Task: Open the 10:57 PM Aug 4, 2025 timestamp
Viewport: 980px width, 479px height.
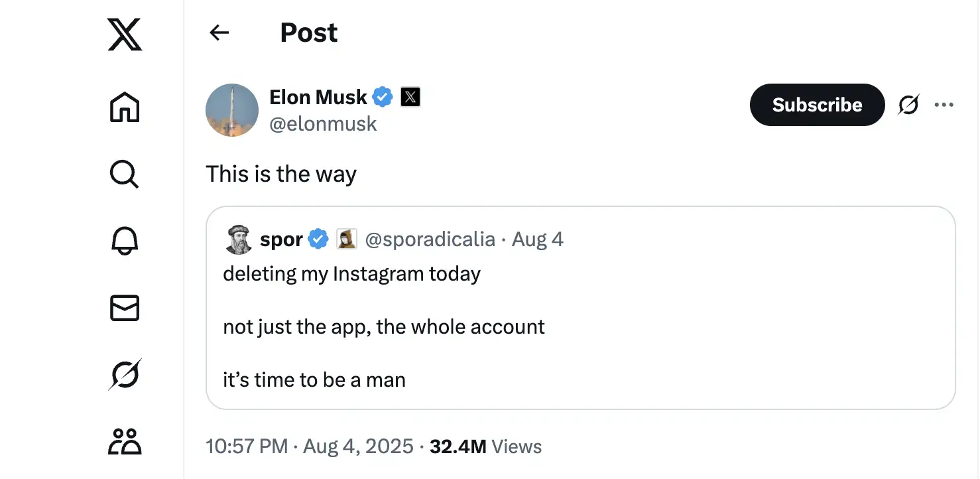Action: [310, 446]
